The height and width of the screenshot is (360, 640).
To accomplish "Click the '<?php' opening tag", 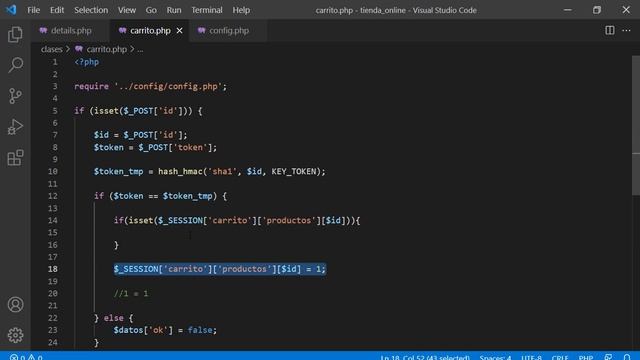I will [x=87, y=62].
